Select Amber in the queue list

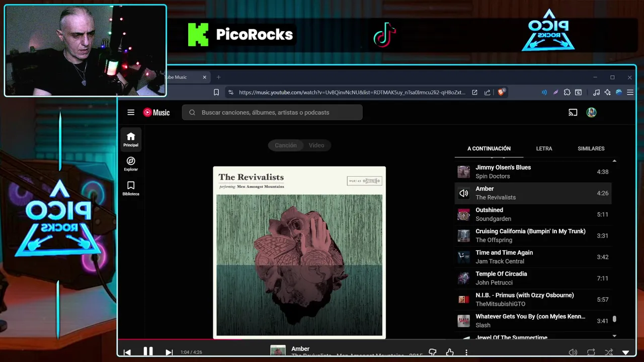click(533, 193)
